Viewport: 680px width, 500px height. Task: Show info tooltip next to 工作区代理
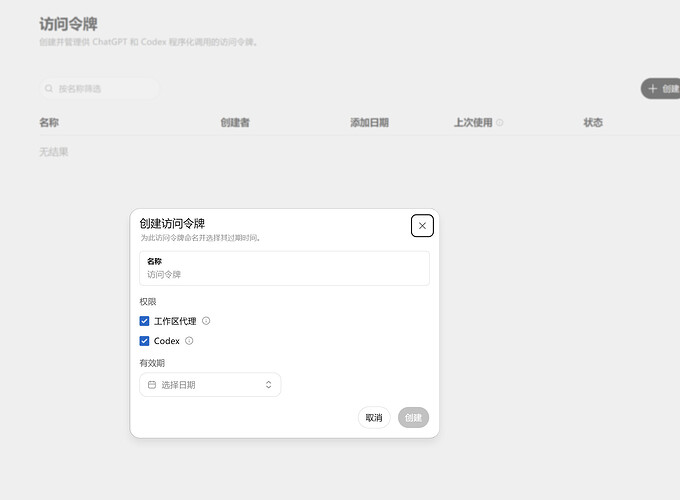click(206, 321)
